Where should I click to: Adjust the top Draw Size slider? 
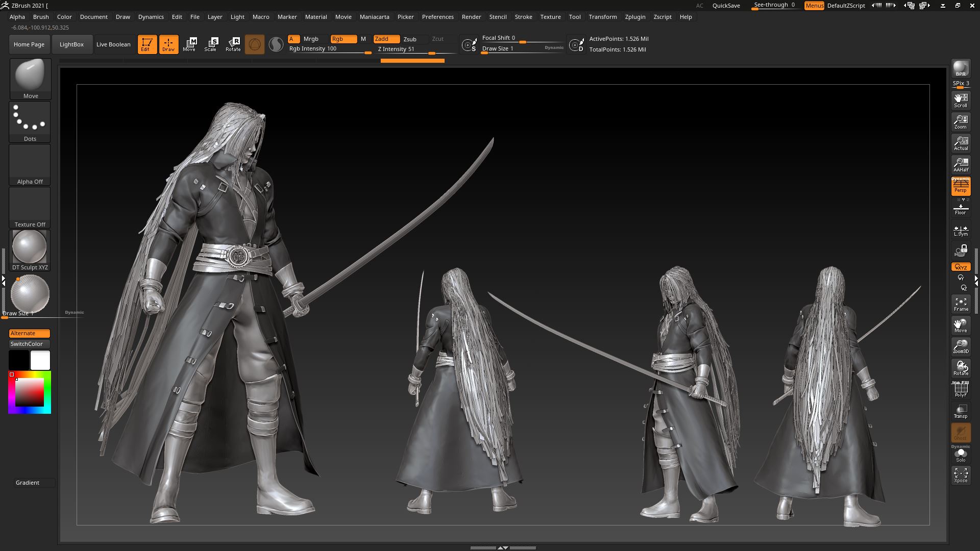pos(522,49)
